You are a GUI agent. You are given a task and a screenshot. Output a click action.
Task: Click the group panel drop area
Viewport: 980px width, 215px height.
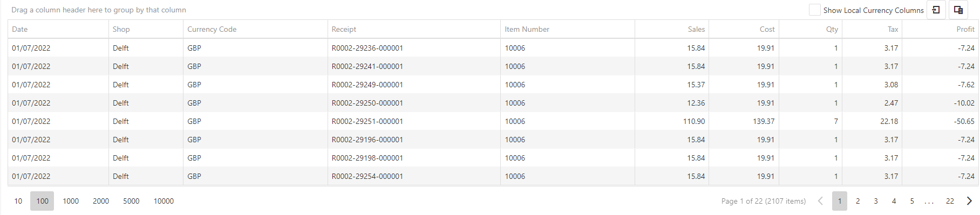[99, 10]
